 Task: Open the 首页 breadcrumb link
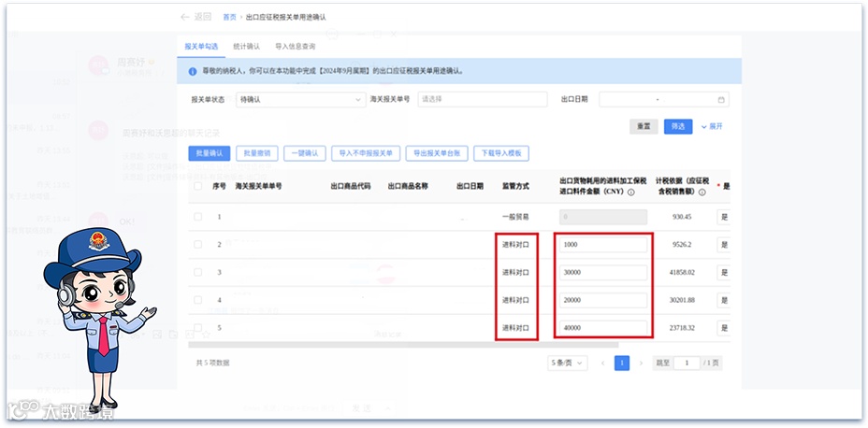pyautogui.click(x=229, y=17)
